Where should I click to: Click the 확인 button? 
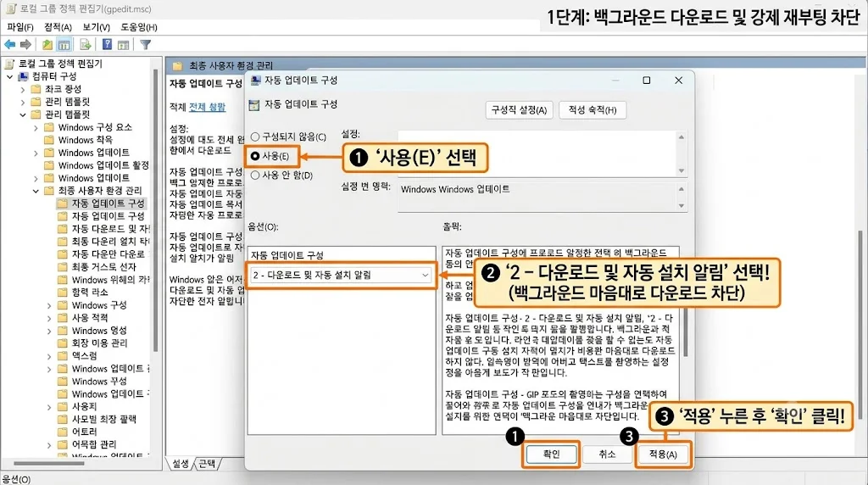pyautogui.click(x=551, y=454)
